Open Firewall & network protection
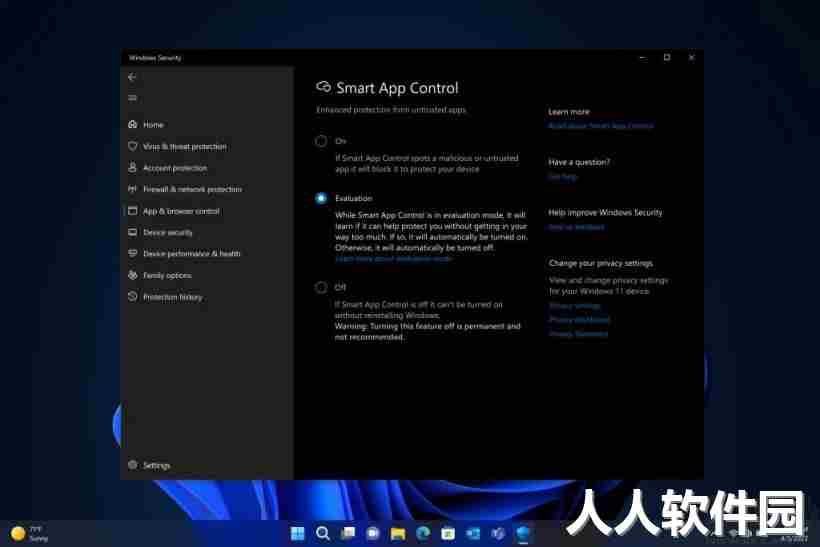 (185, 189)
